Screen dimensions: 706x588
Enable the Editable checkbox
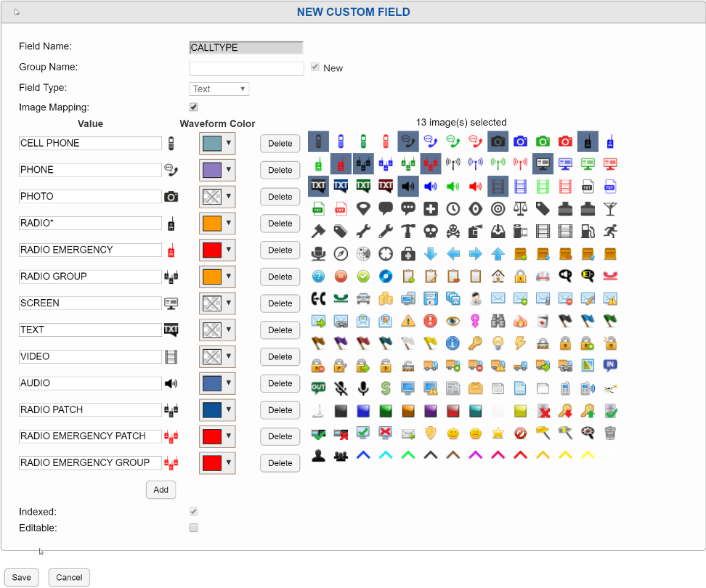click(x=193, y=528)
